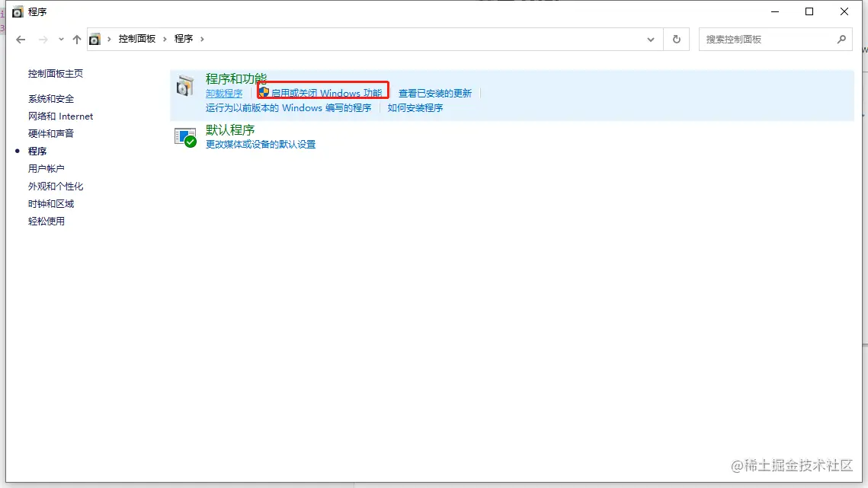Click 运行为以前版本的 Windows 编写的程序

point(288,108)
